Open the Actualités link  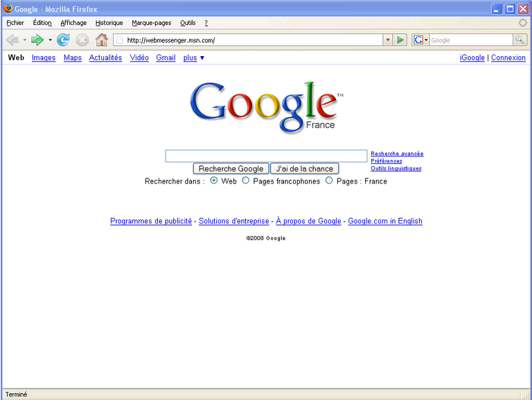pos(105,57)
